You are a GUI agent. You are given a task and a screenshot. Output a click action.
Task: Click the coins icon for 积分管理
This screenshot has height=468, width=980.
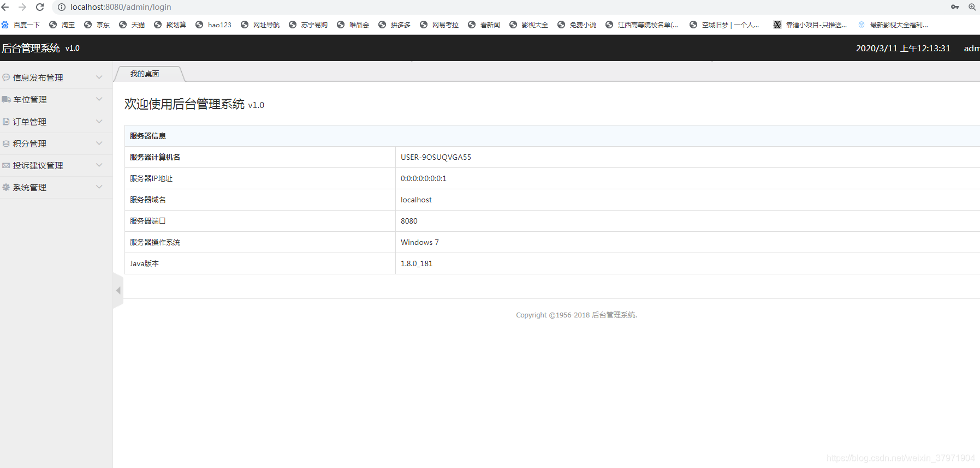click(x=6, y=143)
